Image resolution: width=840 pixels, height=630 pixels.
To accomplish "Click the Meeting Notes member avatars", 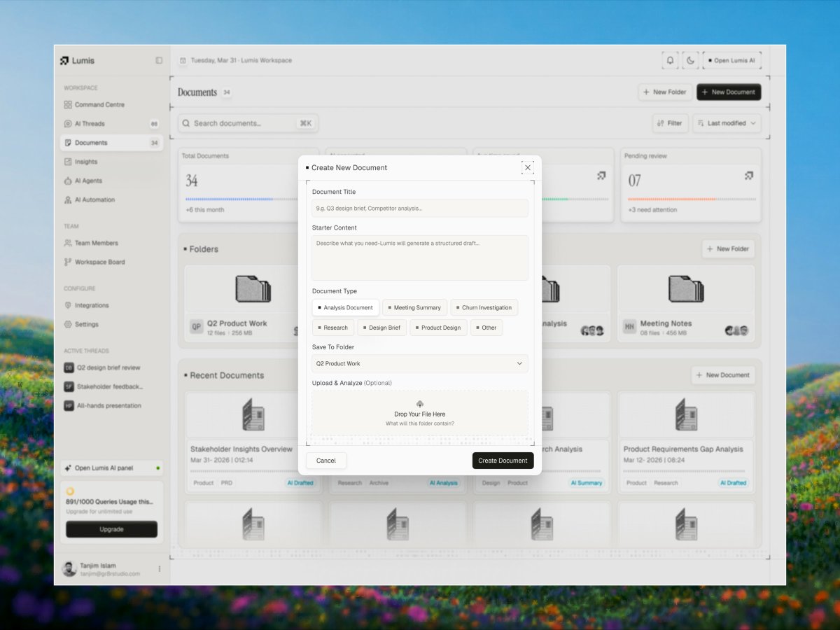I will point(736,330).
